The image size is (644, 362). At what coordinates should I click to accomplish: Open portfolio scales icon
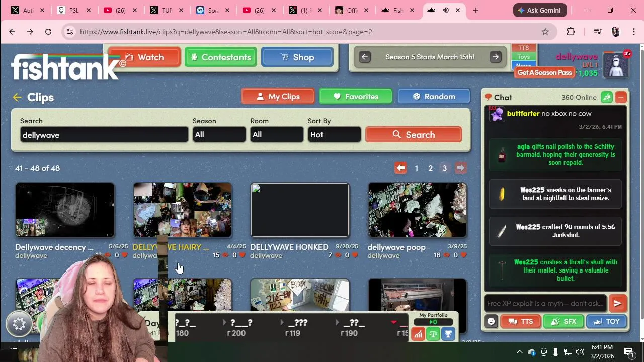(433, 334)
